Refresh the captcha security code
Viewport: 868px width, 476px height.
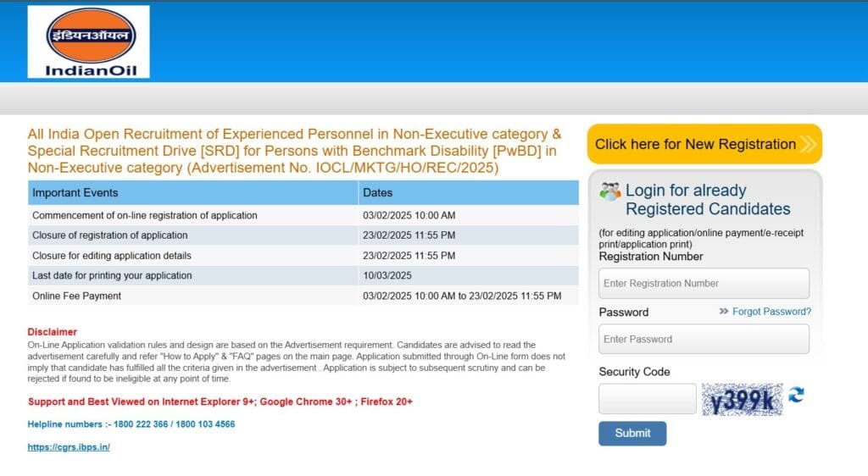click(x=796, y=396)
